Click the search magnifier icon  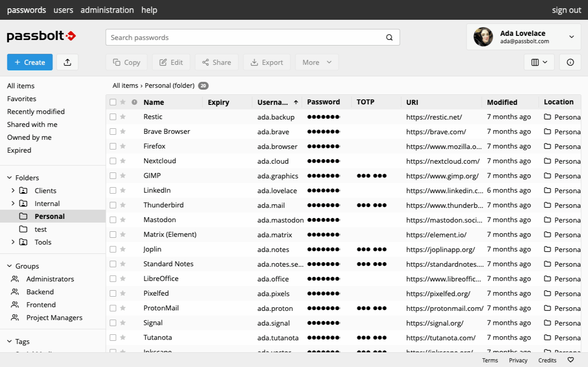[389, 38]
